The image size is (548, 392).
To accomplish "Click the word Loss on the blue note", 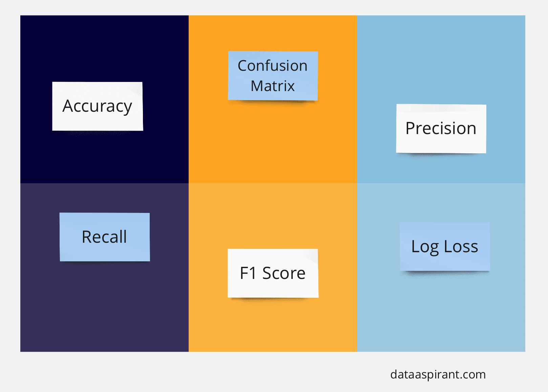I will pos(461,246).
